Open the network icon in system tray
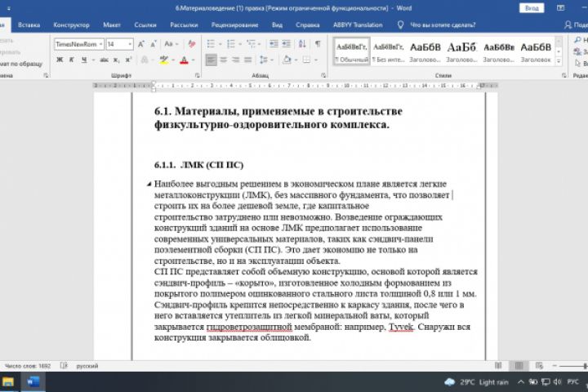Image resolution: width=588 pixels, height=392 pixels. [546, 382]
